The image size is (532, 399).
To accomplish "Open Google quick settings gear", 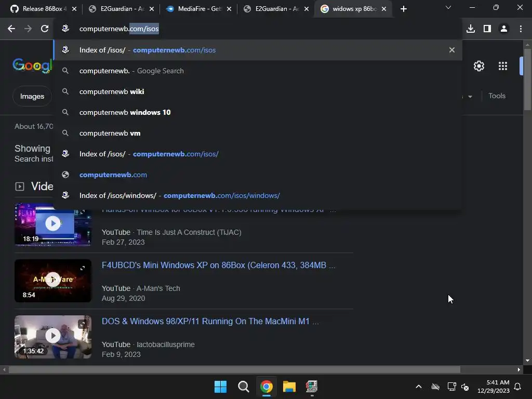I will 478,66.
